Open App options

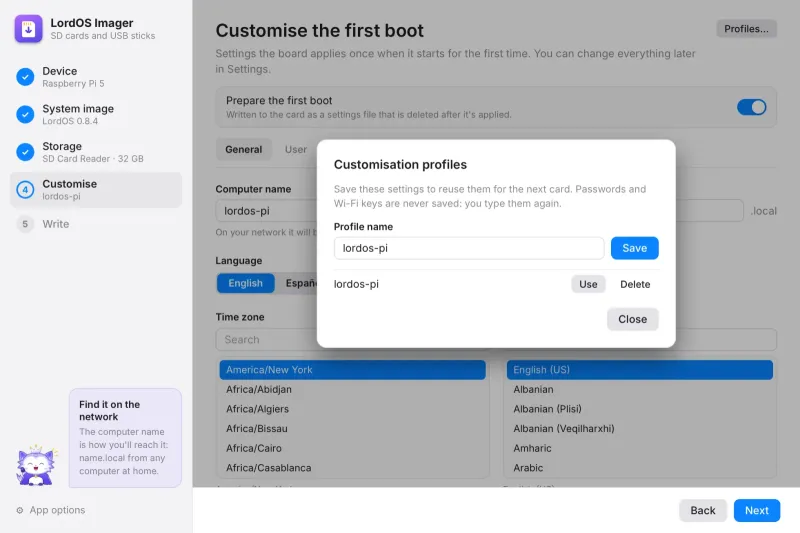click(x=51, y=510)
